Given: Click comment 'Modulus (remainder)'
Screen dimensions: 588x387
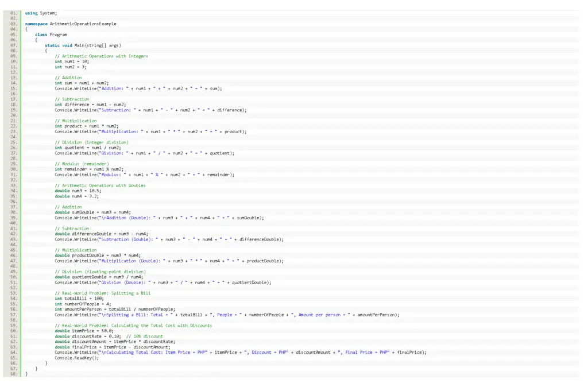Looking at the screenshot, I should point(82,164).
